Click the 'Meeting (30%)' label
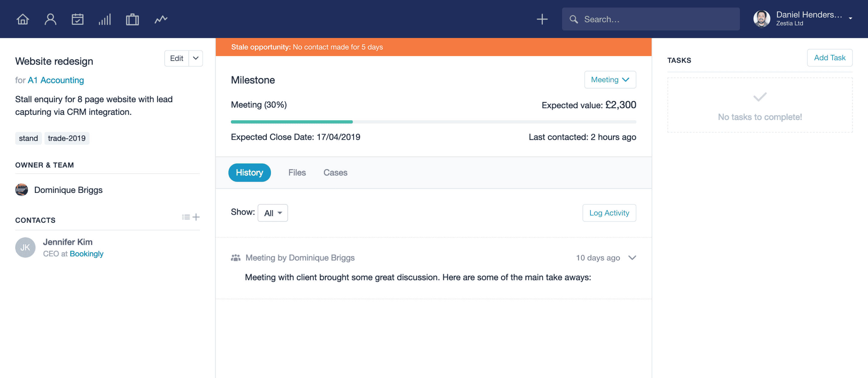This screenshot has height=378, width=868. (x=259, y=105)
